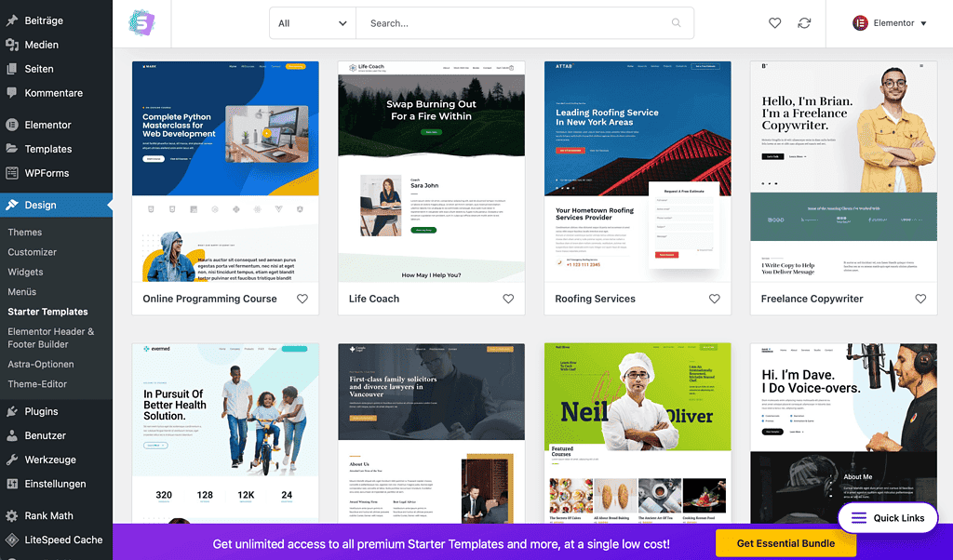The width and height of the screenshot is (953, 560).
Task: Open the Elementor dropdown in the top right
Action: coord(889,22)
